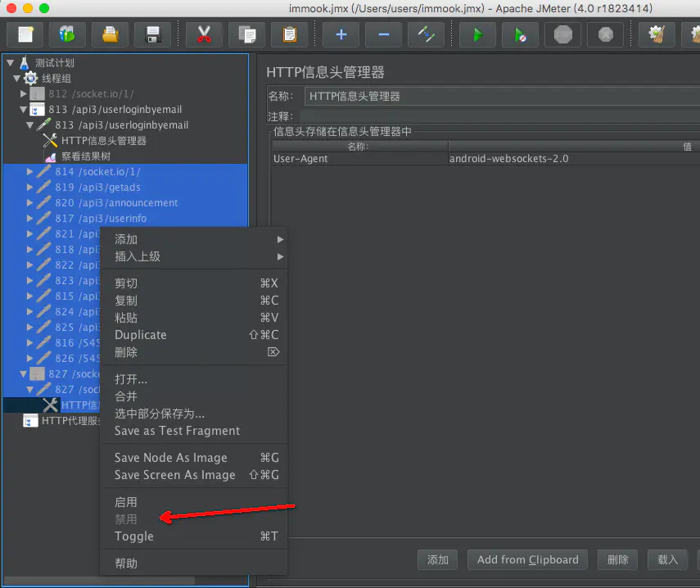This screenshot has width=700, height=588.
Task: Choose 剪切 from the context menu
Action: pos(194,283)
